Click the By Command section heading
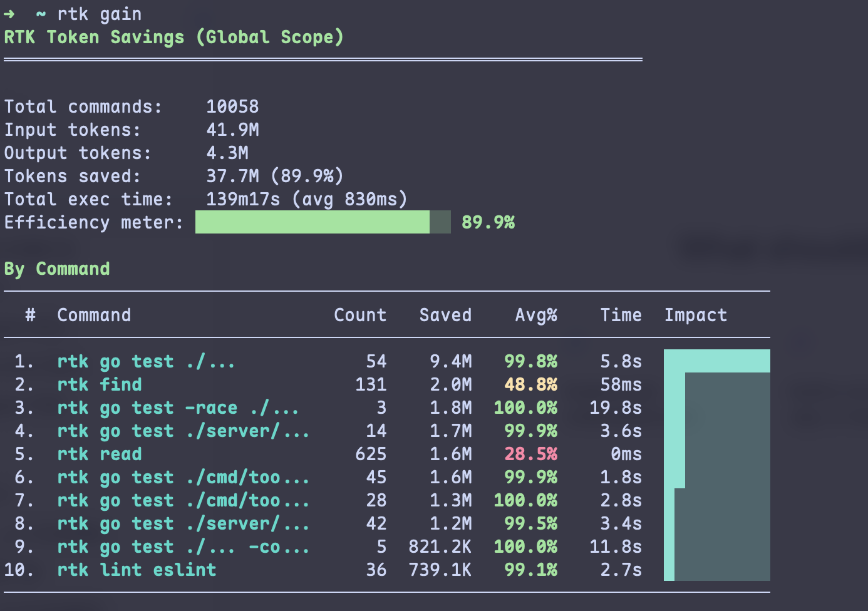This screenshot has height=611, width=868. [x=57, y=269]
